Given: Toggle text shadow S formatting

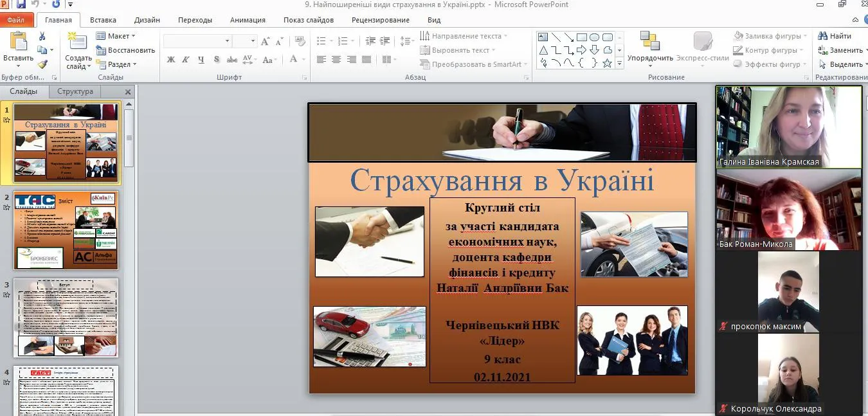Looking at the screenshot, I should (x=216, y=59).
